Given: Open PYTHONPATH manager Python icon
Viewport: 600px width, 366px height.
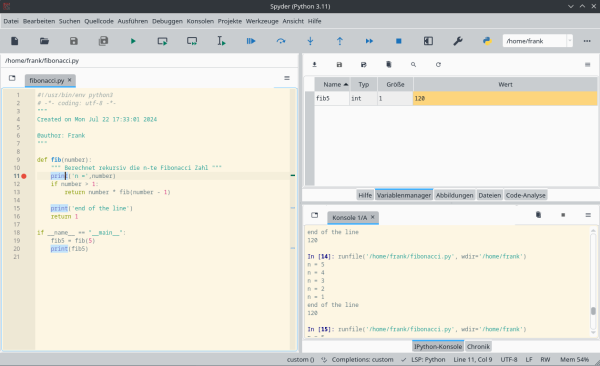Looking at the screenshot, I should 487,41.
